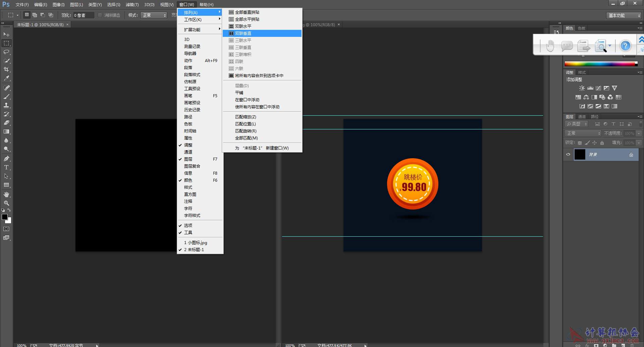Add a Levels adjustment

pos(590,88)
